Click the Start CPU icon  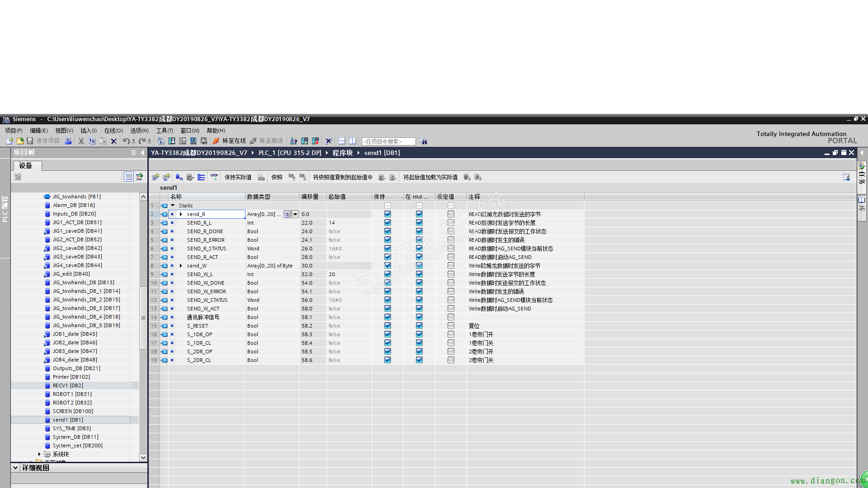coord(305,141)
